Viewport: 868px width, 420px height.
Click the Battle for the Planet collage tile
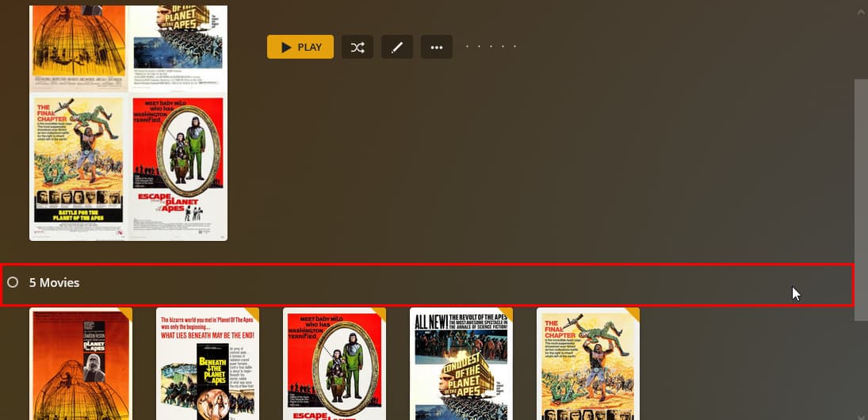click(x=78, y=166)
